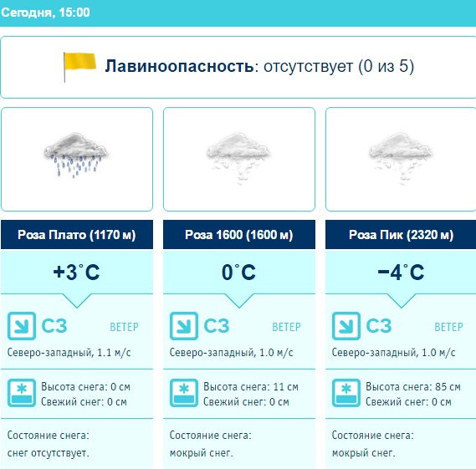Click the Лавиноопасность status text
This screenshot has width=476, height=469.
[259, 66]
